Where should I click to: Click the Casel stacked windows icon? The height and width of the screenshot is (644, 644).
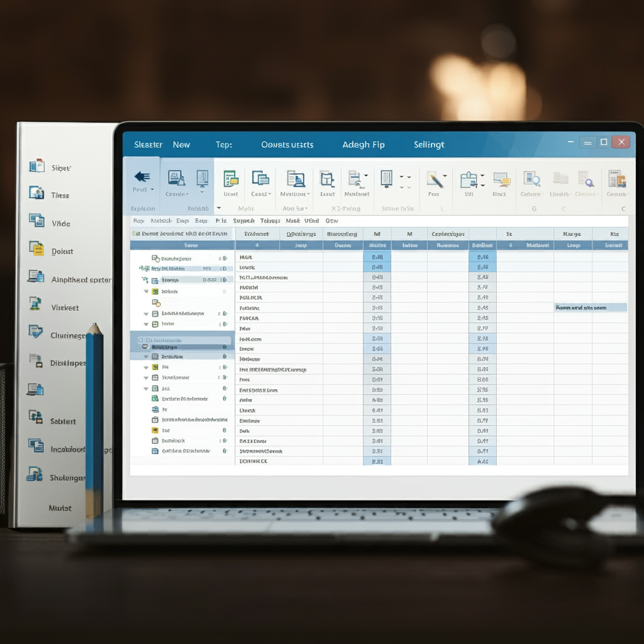[x=260, y=179]
